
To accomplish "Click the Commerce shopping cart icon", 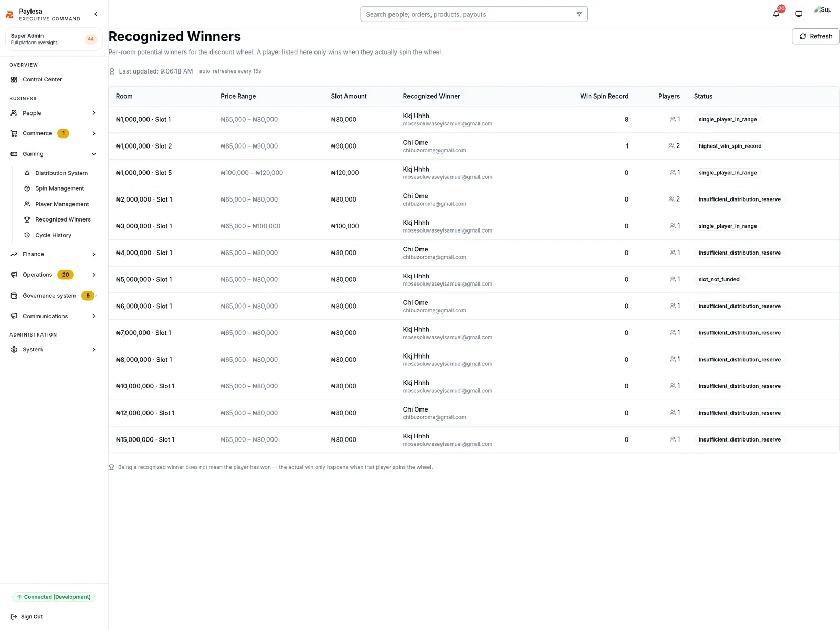I will 14,133.
